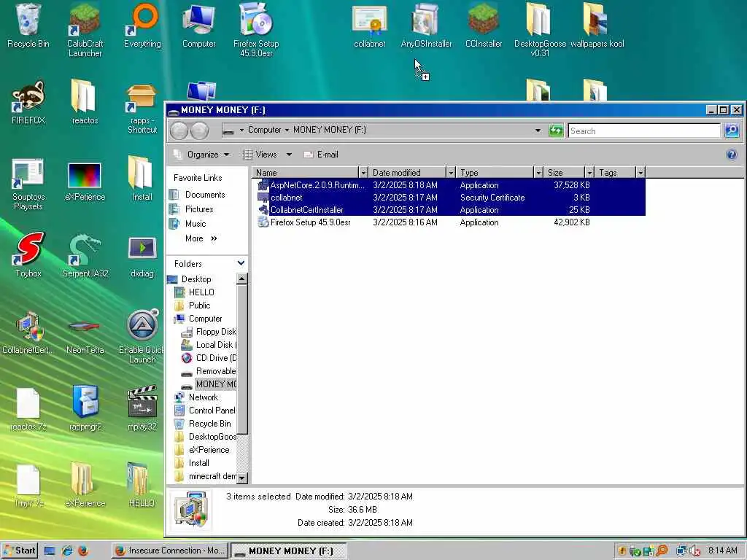
Task: Switch to Insecure Connection taskbar window
Action: pyautogui.click(x=169, y=551)
